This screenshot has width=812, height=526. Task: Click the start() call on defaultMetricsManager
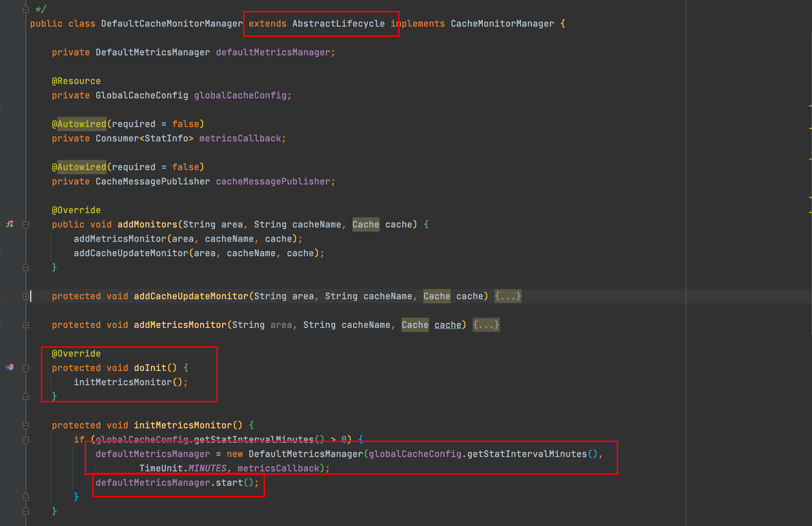coord(235,483)
